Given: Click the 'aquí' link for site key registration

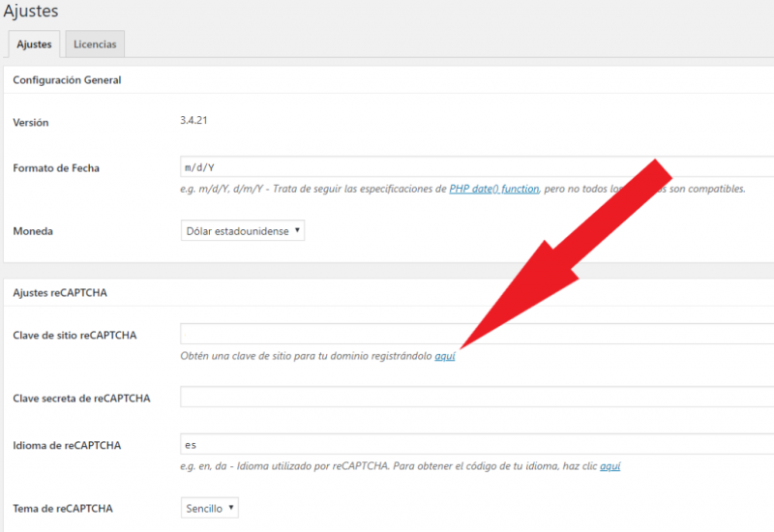Looking at the screenshot, I should coord(444,356).
